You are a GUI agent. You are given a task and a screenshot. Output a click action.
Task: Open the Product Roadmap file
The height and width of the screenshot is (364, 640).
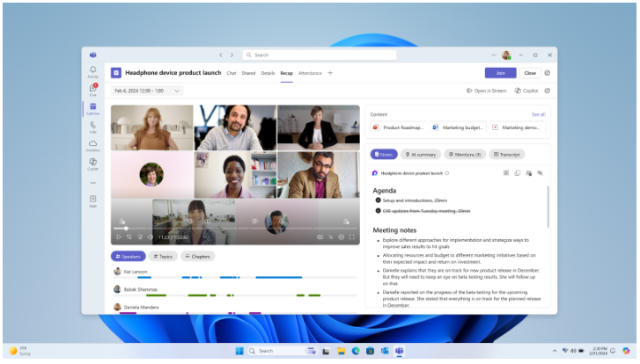399,127
